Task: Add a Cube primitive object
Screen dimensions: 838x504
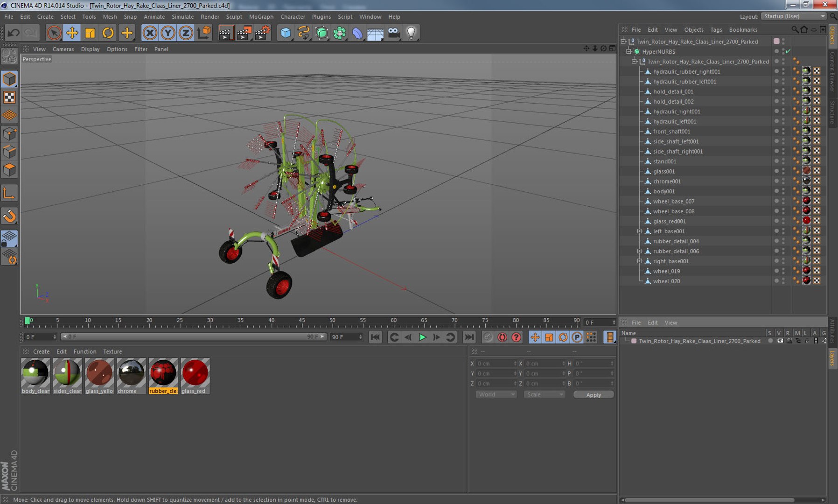Action: click(x=286, y=33)
